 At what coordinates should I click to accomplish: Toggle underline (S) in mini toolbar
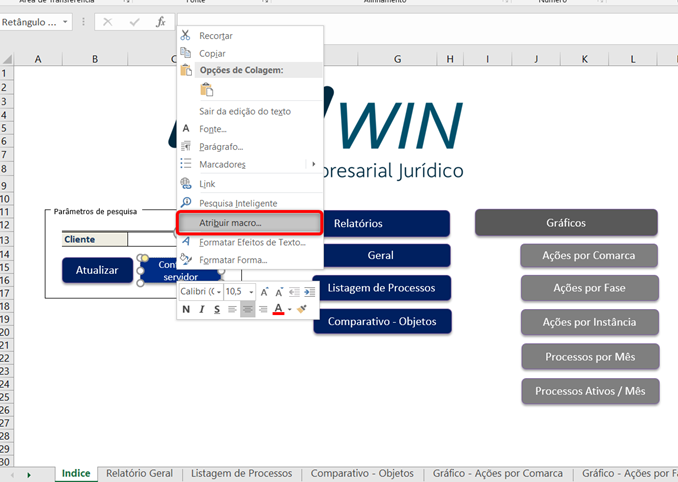[x=217, y=309]
